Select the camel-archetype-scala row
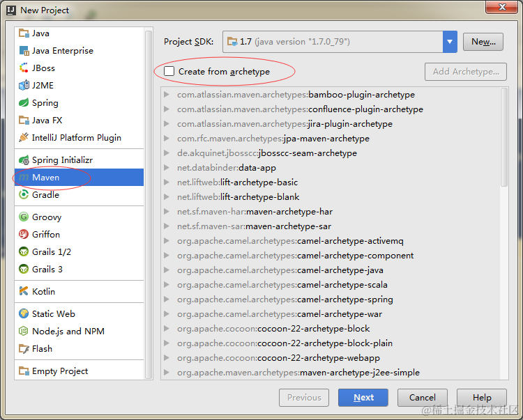 pyautogui.click(x=331, y=285)
